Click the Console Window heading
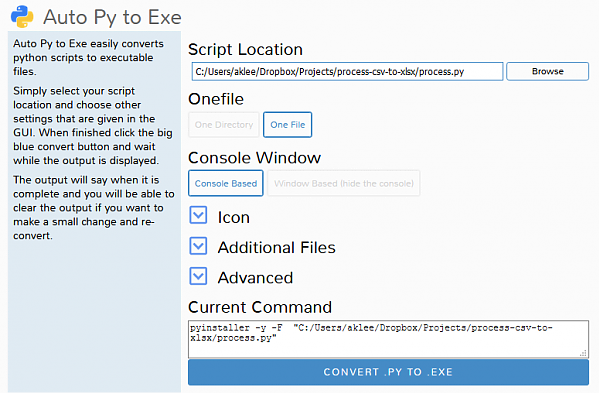 tap(255, 158)
